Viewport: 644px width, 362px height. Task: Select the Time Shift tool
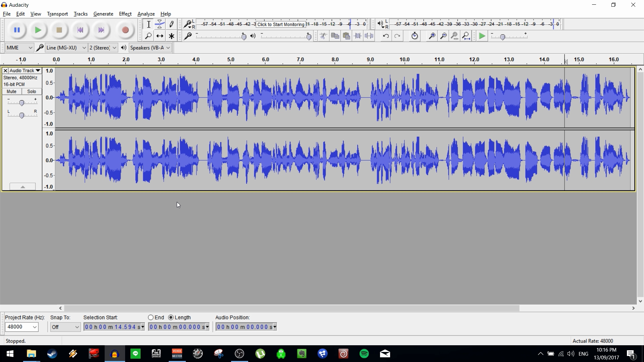160,36
